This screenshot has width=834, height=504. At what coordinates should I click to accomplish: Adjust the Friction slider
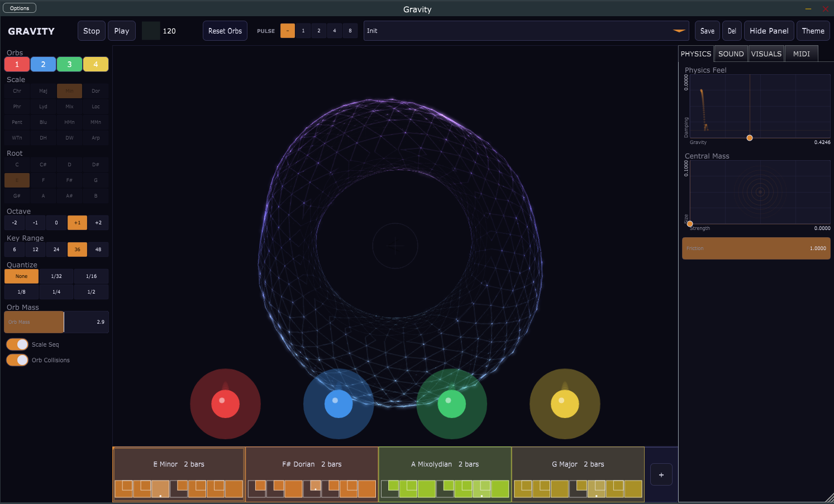756,248
